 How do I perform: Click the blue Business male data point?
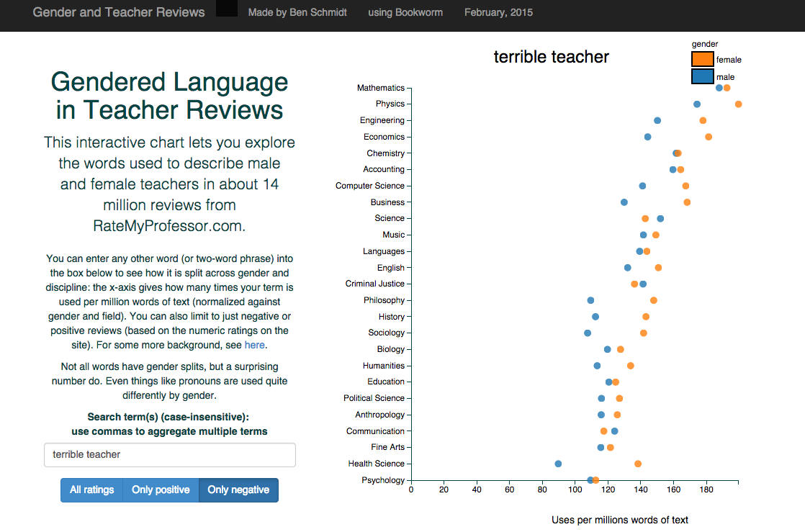pos(624,202)
